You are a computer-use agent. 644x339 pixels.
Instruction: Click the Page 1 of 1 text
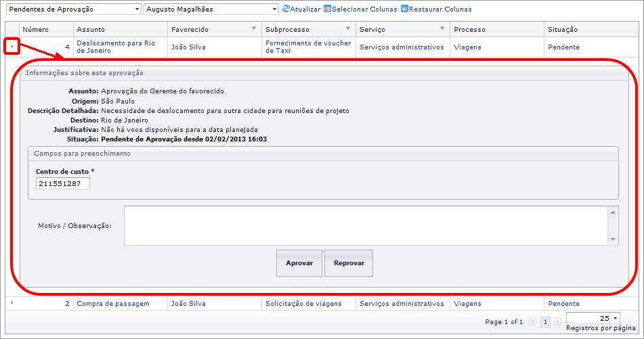coord(504,322)
